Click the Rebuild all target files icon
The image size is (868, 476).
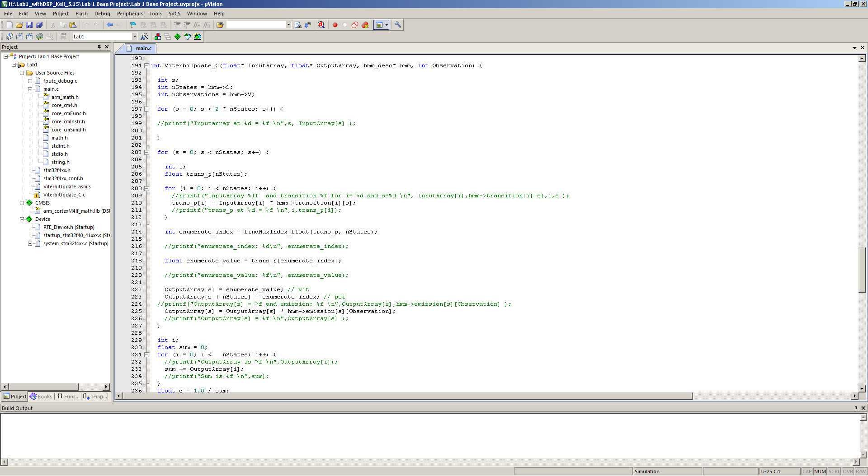click(x=29, y=37)
